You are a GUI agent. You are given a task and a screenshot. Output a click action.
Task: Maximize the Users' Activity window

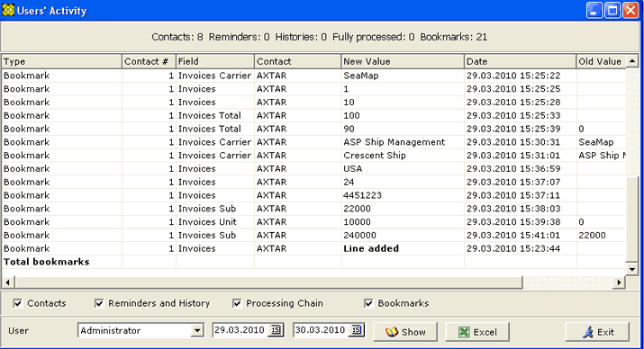[612, 10]
